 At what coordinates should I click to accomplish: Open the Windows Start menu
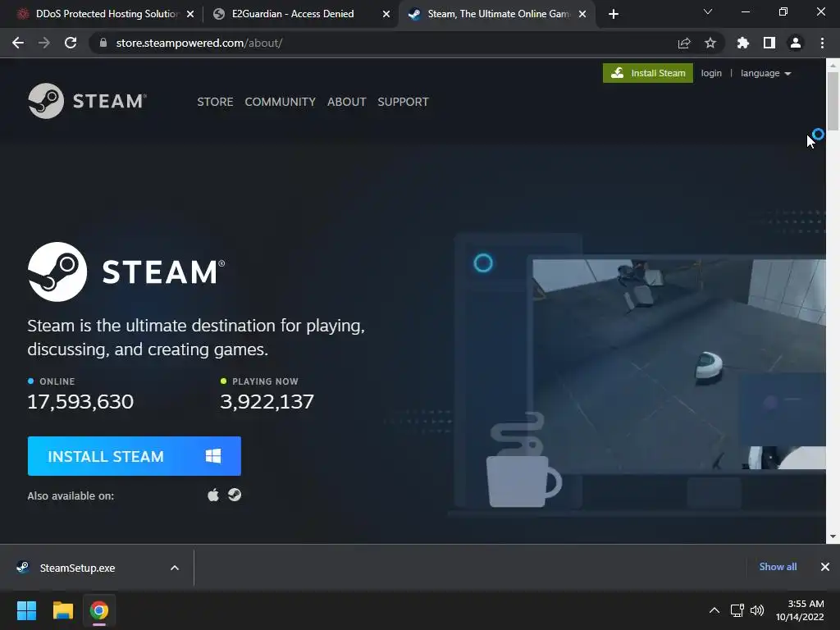tap(26, 610)
